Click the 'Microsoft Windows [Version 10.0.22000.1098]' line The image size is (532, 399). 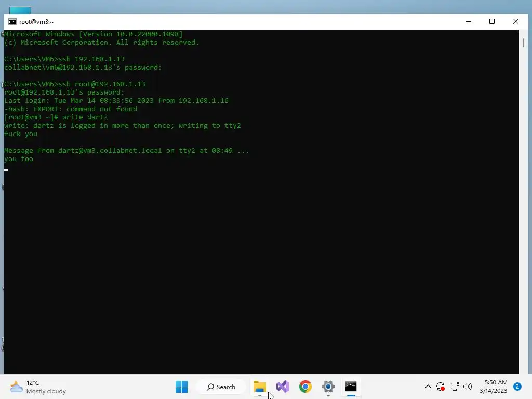[94, 34]
